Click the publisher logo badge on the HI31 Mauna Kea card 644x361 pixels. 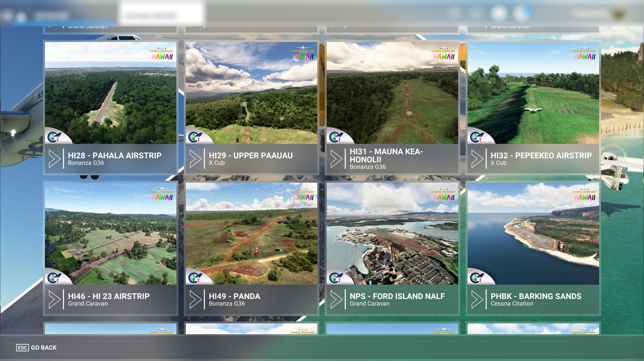[x=336, y=137]
